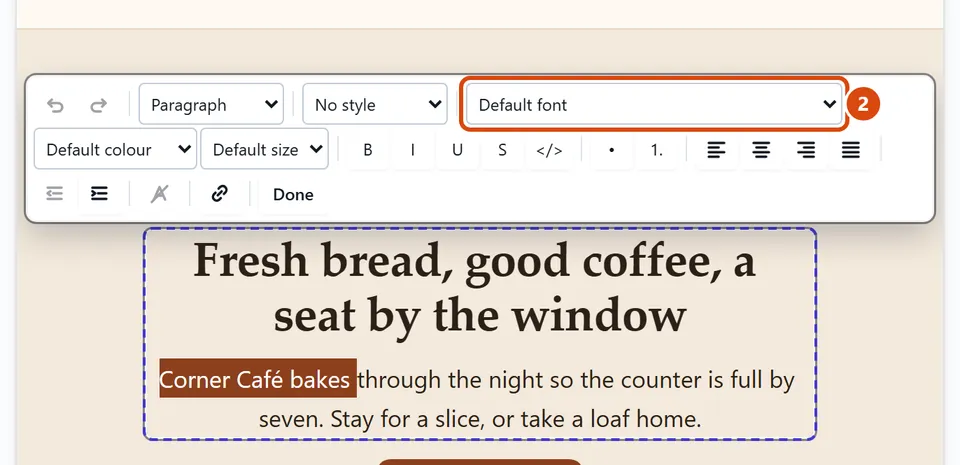Align text right
960x465 pixels.
[x=806, y=150]
